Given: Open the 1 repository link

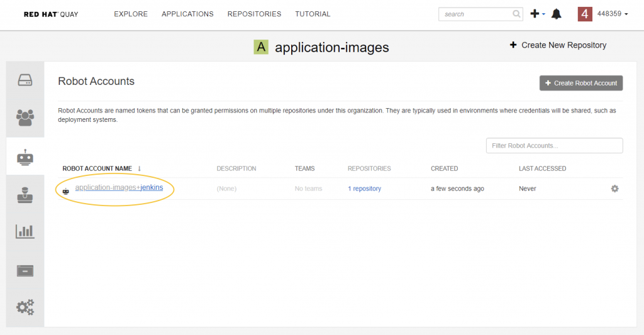Looking at the screenshot, I should point(364,189).
